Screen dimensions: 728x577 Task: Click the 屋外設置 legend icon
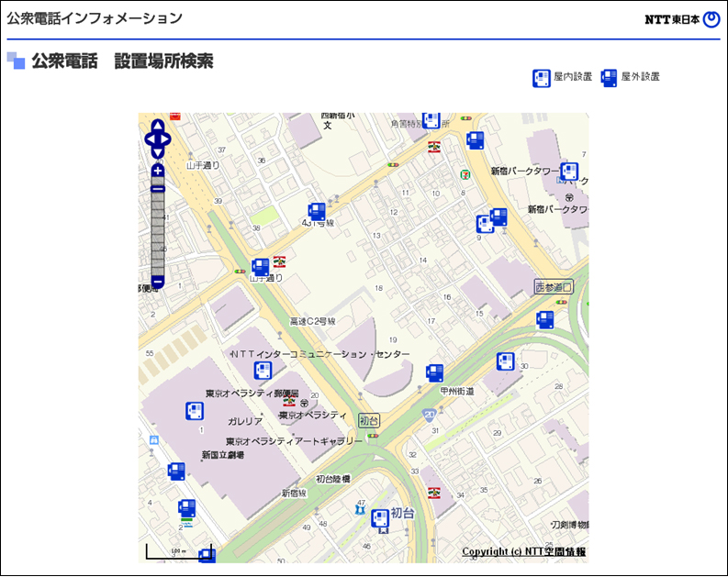tap(610, 78)
